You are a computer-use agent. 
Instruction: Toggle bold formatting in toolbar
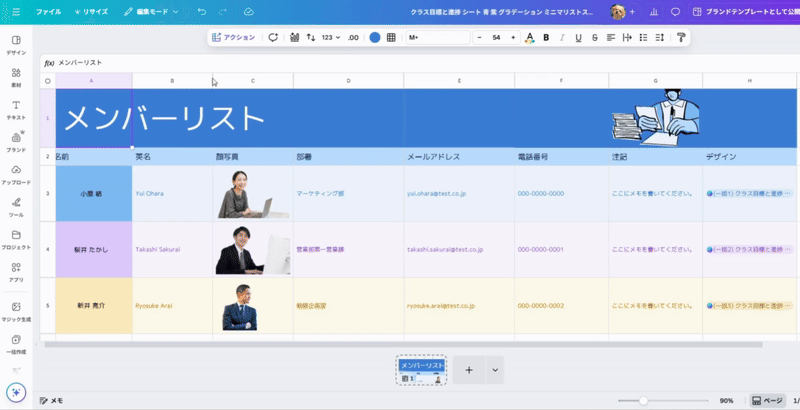tap(545, 37)
